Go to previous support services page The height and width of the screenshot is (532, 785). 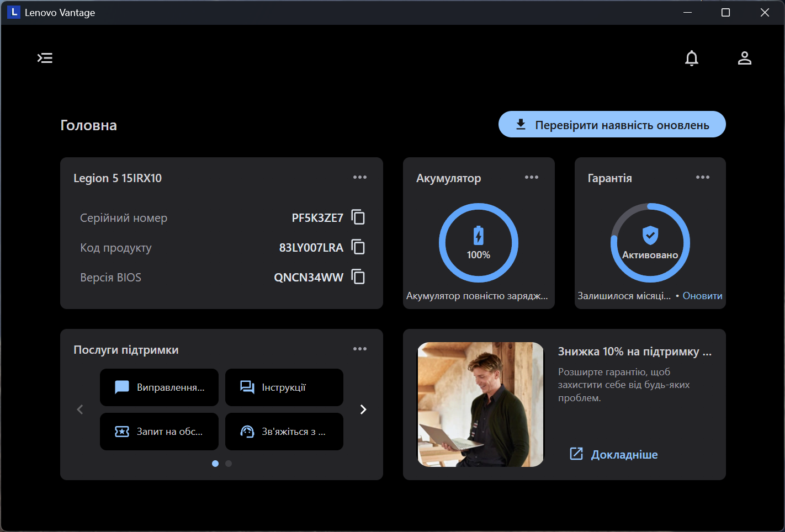click(x=80, y=409)
